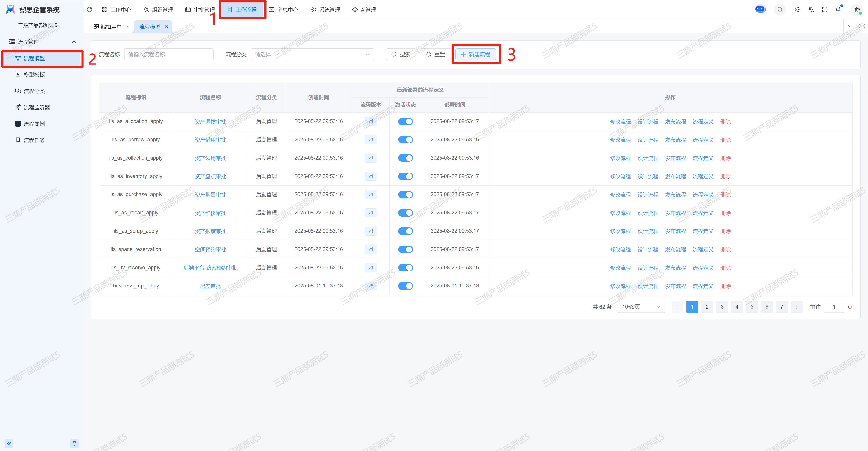Click the 流程名称 search input field
The width and height of the screenshot is (868, 451).
[x=168, y=54]
